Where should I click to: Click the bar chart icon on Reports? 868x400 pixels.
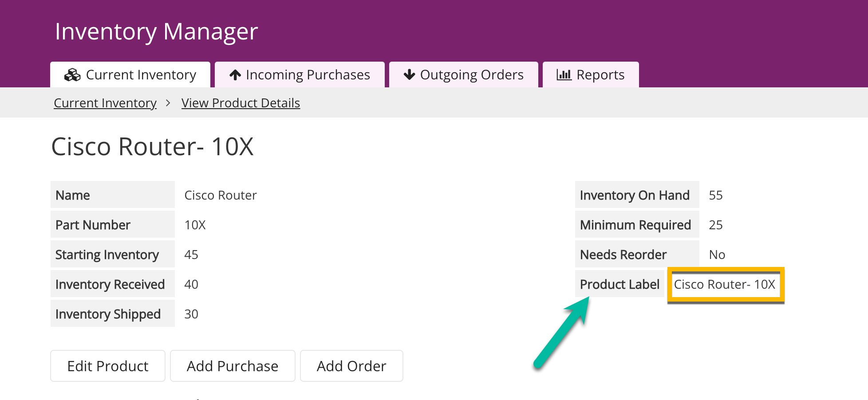tap(564, 75)
